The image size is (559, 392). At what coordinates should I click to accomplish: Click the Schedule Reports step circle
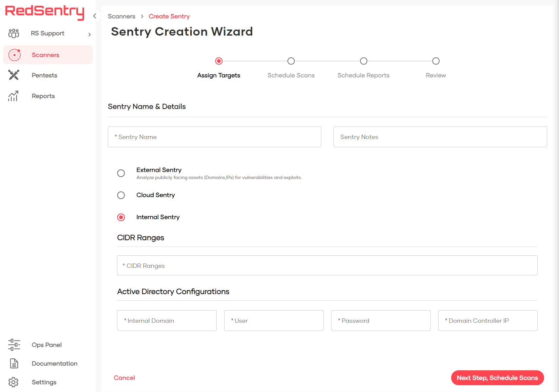point(363,61)
